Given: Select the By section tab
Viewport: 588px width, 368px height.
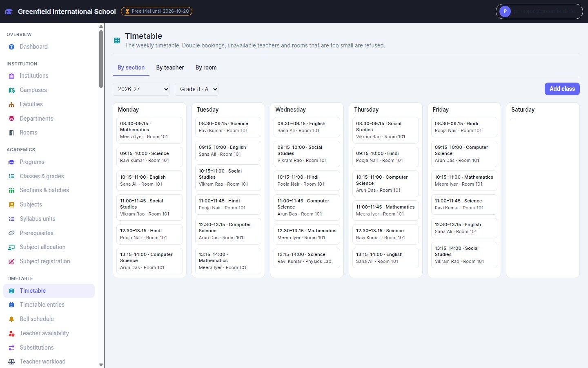Looking at the screenshot, I should [x=131, y=67].
